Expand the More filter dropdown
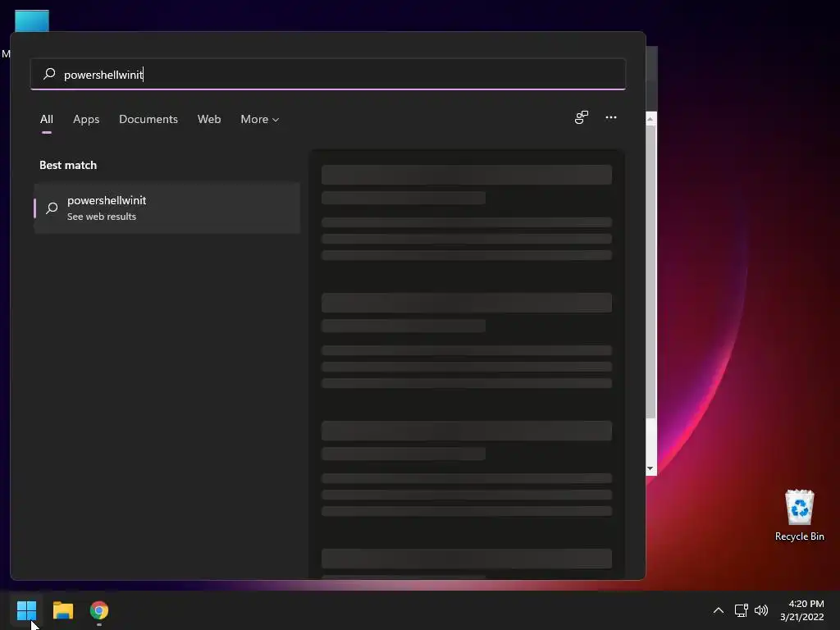The image size is (840, 630). [260, 120]
